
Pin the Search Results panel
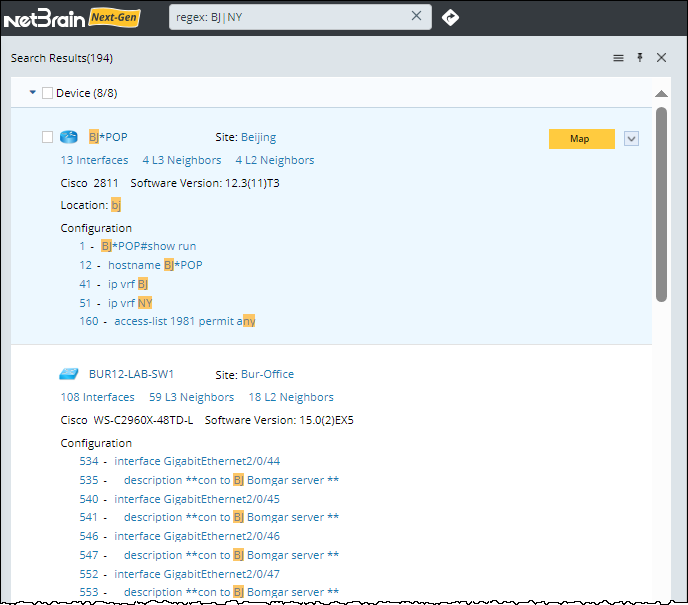(640, 58)
